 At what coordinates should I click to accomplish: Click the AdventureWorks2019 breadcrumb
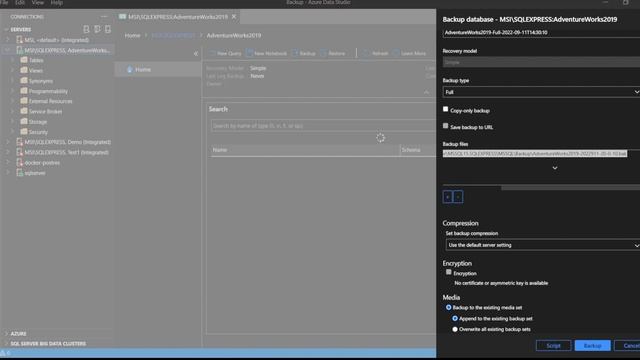[233, 36]
